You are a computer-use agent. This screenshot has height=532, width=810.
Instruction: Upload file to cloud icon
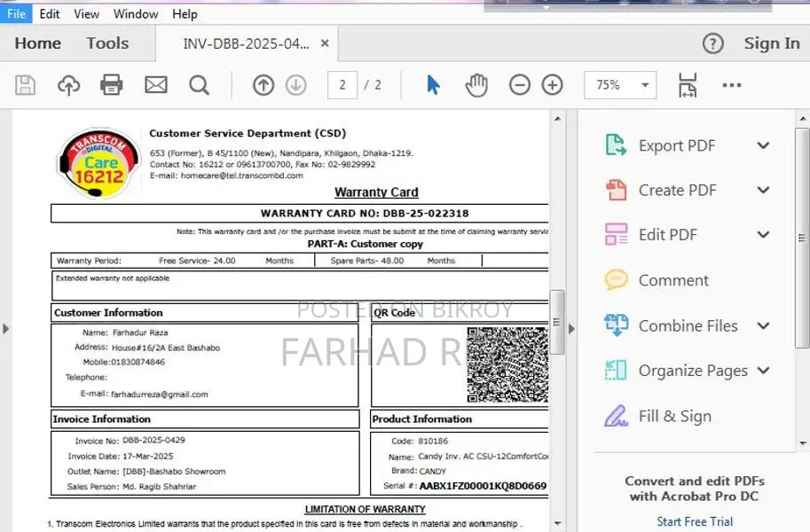(x=68, y=85)
